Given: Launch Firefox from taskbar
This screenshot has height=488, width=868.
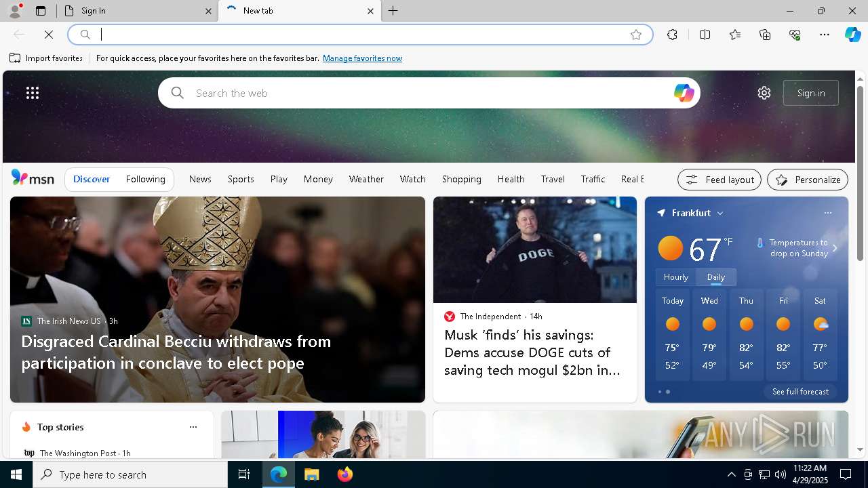Looking at the screenshot, I should [x=344, y=474].
